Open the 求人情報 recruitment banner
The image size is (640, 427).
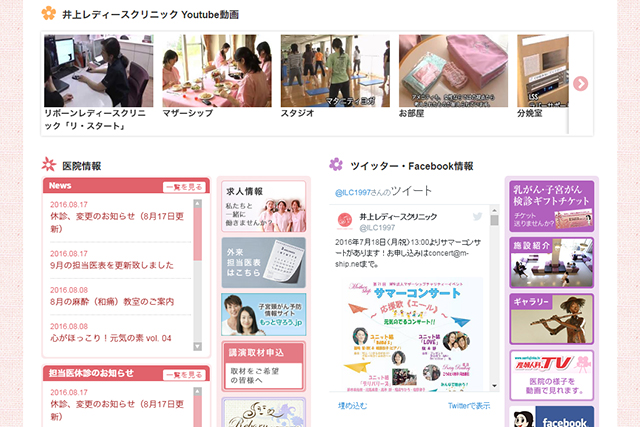(249, 207)
